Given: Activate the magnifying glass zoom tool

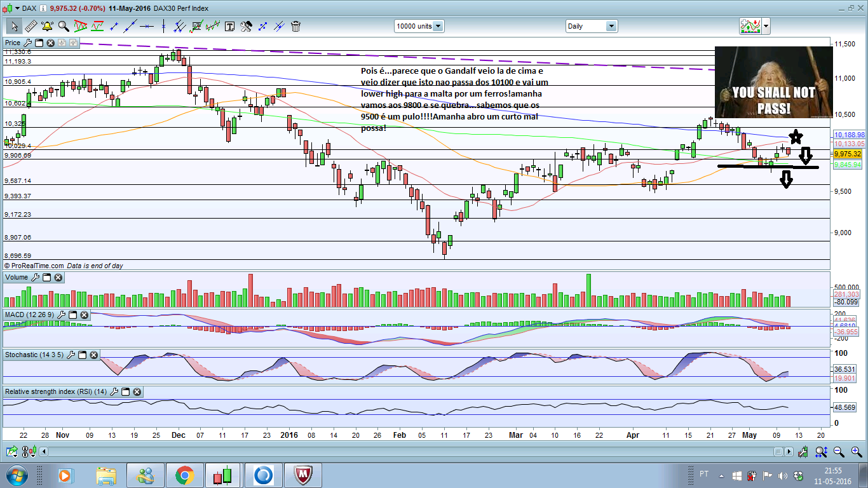Looking at the screenshot, I should point(64,26).
